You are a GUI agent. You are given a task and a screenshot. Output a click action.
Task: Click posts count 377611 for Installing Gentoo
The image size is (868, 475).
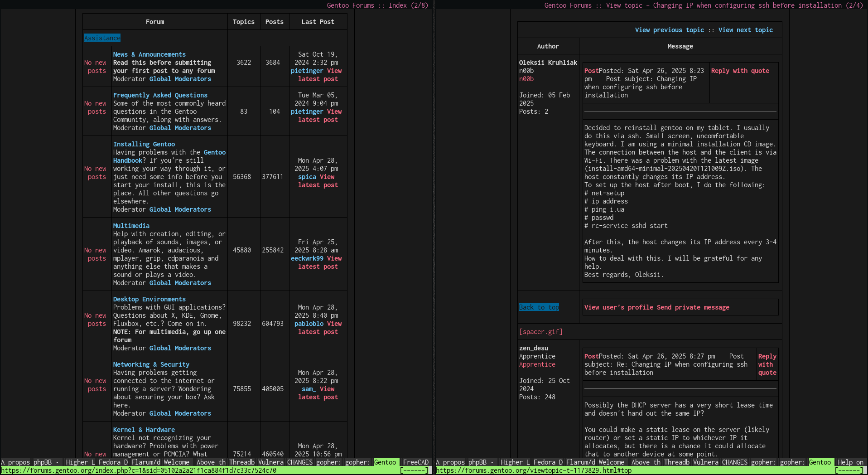272,177
